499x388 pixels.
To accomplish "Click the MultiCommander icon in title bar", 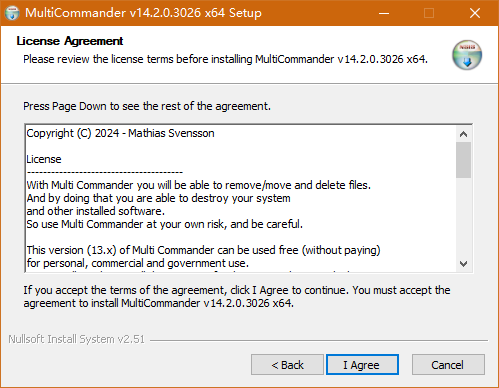I will tap(12, 13).
